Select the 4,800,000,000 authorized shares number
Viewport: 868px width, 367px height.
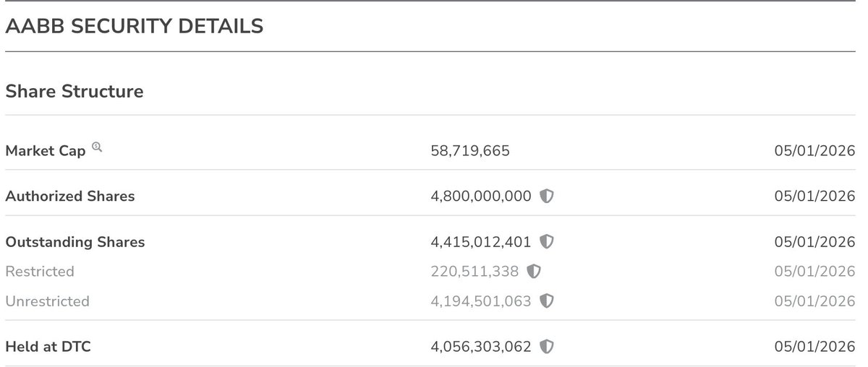point(481,196)
